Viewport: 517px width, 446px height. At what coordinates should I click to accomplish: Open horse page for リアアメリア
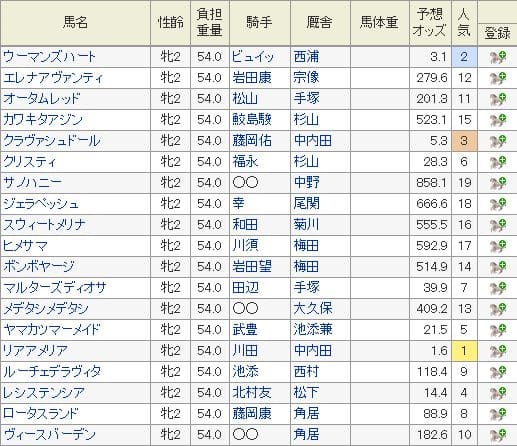[x=35, y=351]
